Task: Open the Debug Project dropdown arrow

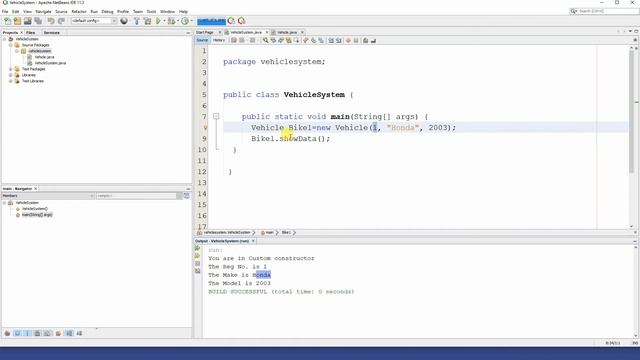Action: [178, 21]
